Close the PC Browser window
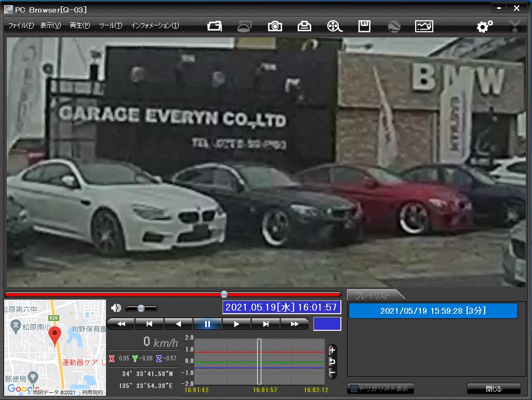Screen dimensions: 532x400 point(516,8)
